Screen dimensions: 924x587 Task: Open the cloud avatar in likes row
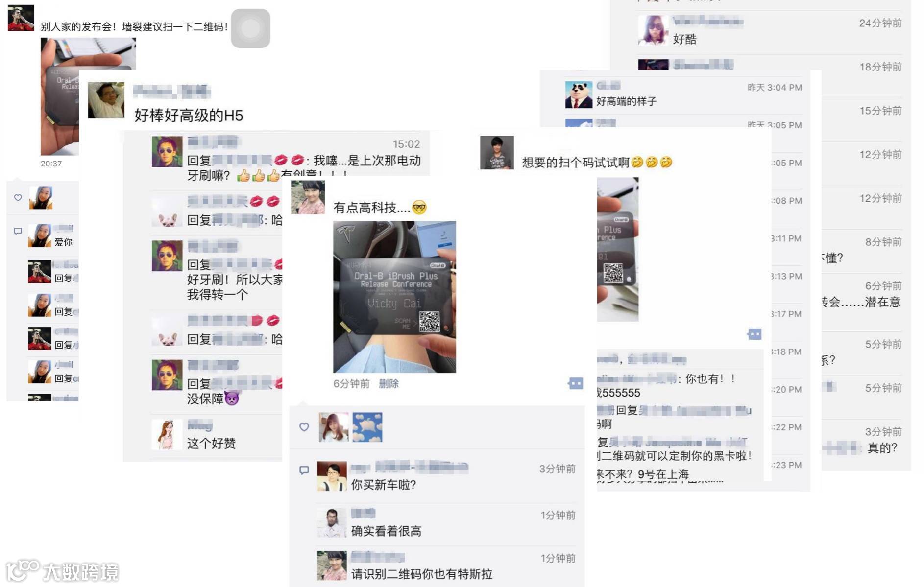tap(367, 427)
